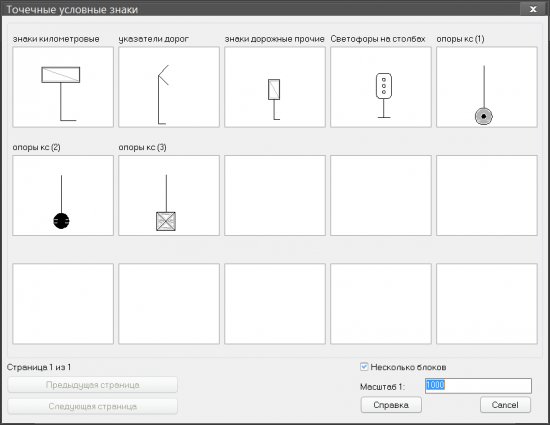The width and height of the screenshot is (550, 425).
Task: Click the 'Масштаб 1:' scale input field
Action: [x=478, y=386]
